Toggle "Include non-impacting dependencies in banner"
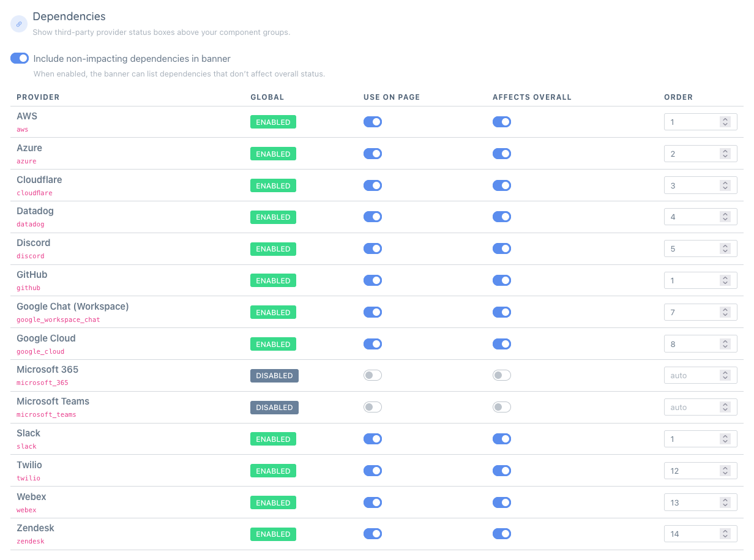 point(19,58)
